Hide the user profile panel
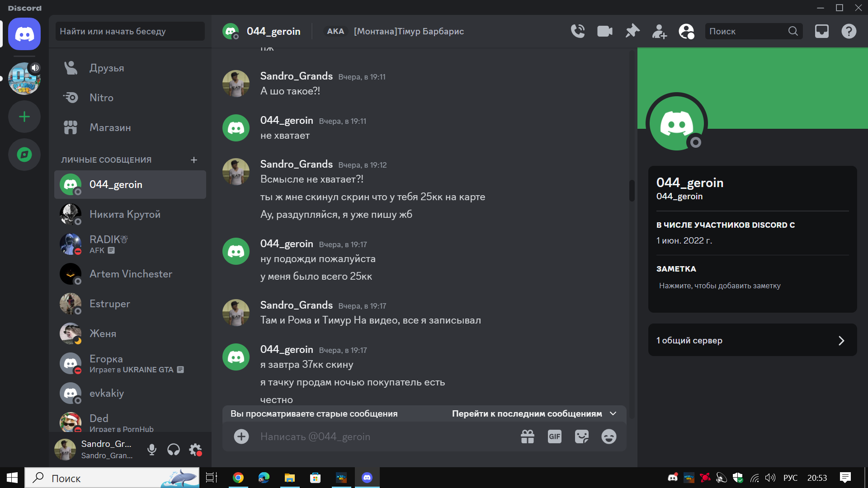 [686, 31]
